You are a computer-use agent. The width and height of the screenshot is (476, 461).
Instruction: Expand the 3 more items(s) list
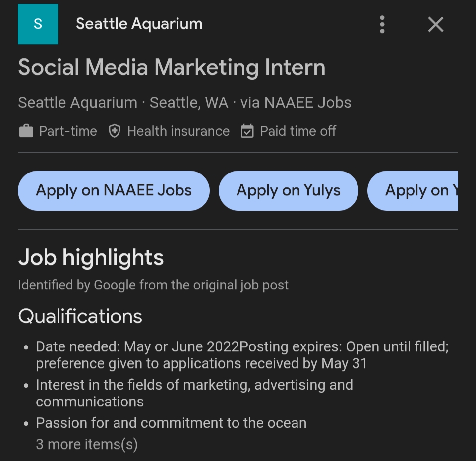87,444
